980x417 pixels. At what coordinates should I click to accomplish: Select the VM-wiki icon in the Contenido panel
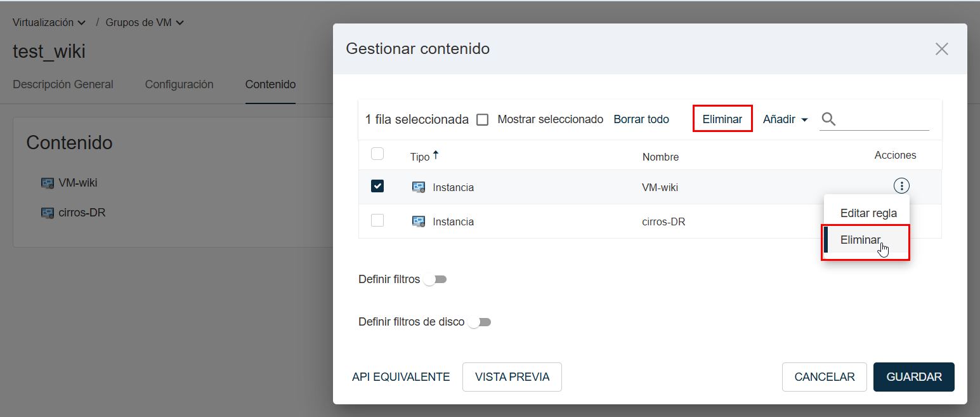tap(47, 182)
